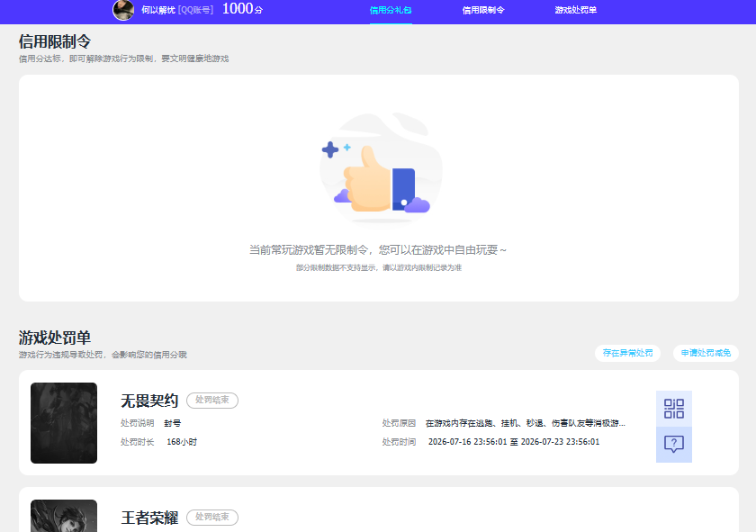Click the 游戏处罚单 section heading
The height and width of the screenshot is (532, 756).
tap(55, 338)
